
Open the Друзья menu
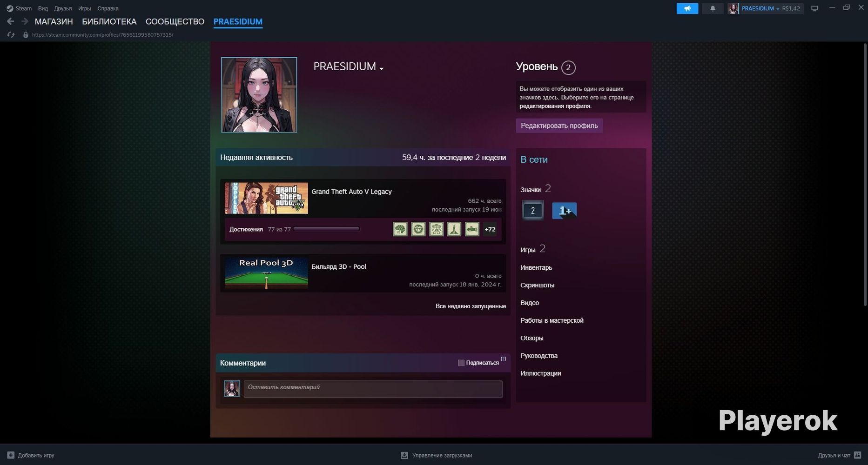click(63, 8)
